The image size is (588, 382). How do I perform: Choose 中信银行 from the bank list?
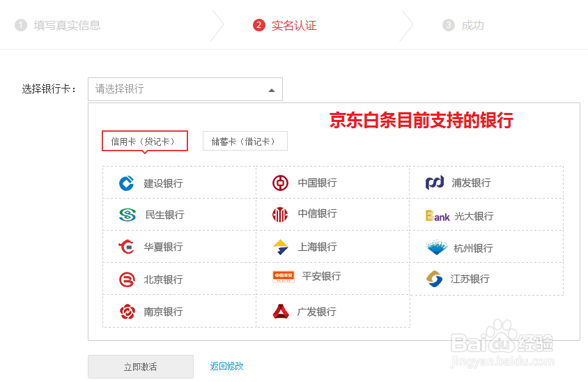(x=332, y=215)
